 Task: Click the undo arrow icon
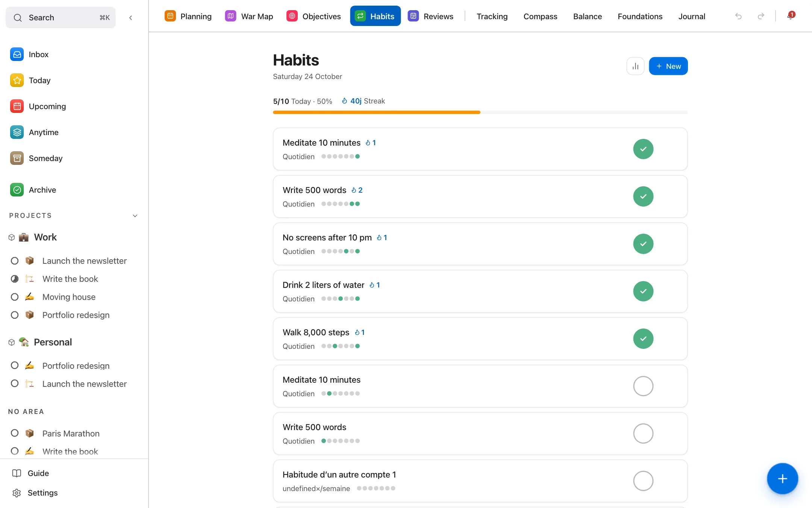click(x=738, y=16)
